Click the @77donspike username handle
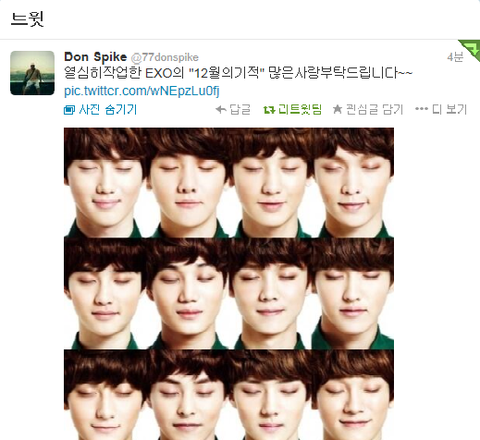This screenshot has height=440, width=480. (x=165, y=58)
